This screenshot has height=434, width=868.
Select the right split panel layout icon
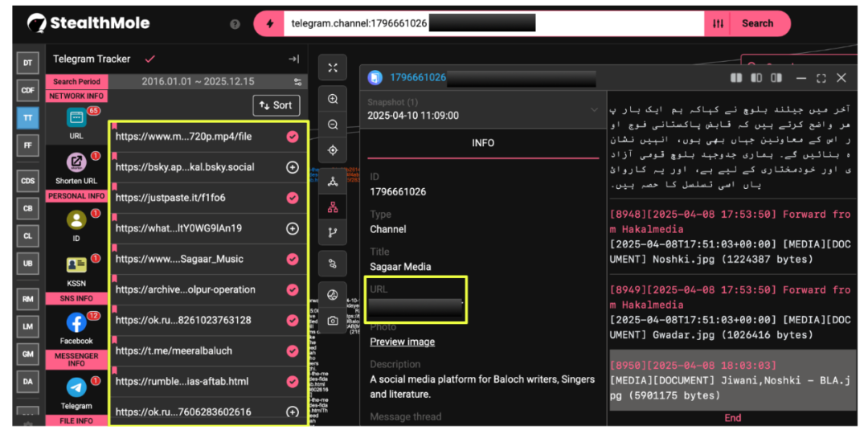coord(776,78)
